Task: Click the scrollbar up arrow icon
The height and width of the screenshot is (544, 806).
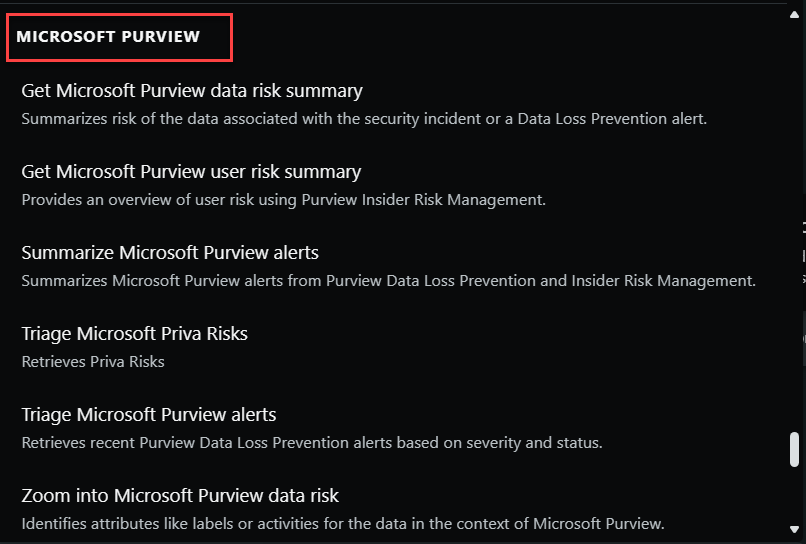Action: (794, 14)
